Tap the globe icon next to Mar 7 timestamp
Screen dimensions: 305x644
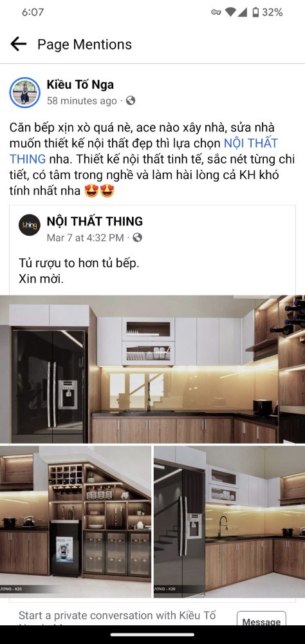[x=138, y=238]
